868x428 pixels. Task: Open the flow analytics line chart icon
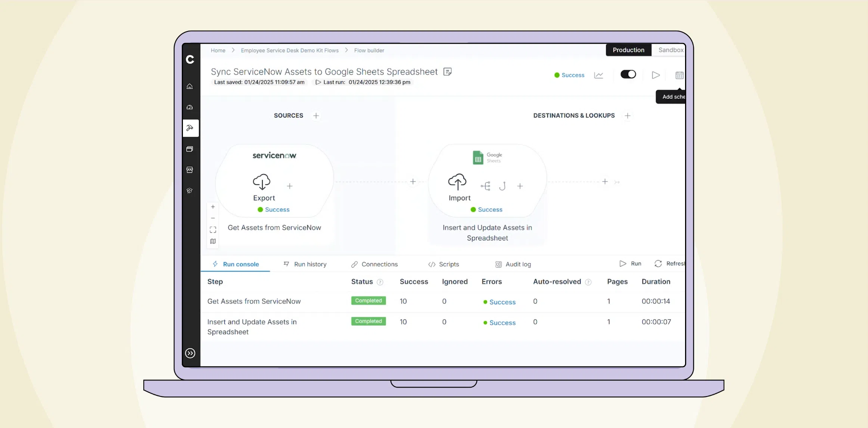(599, 75)
